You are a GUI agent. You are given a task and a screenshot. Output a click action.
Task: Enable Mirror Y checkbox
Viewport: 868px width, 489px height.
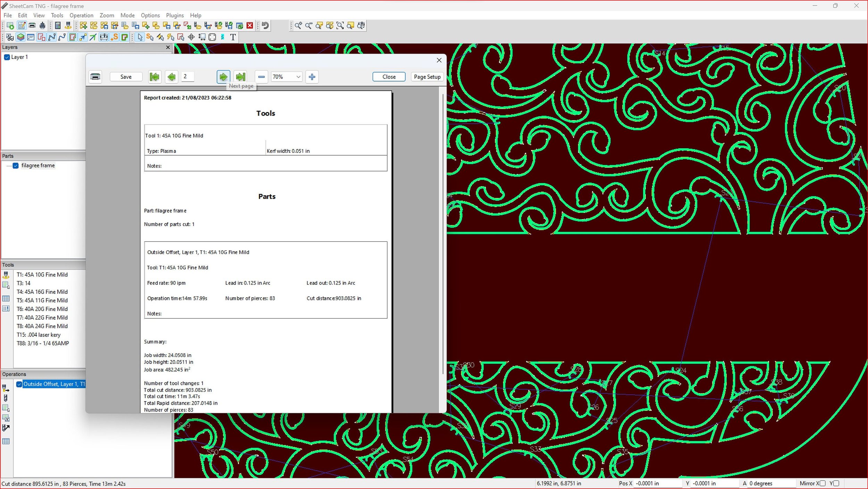pos(836,483)
